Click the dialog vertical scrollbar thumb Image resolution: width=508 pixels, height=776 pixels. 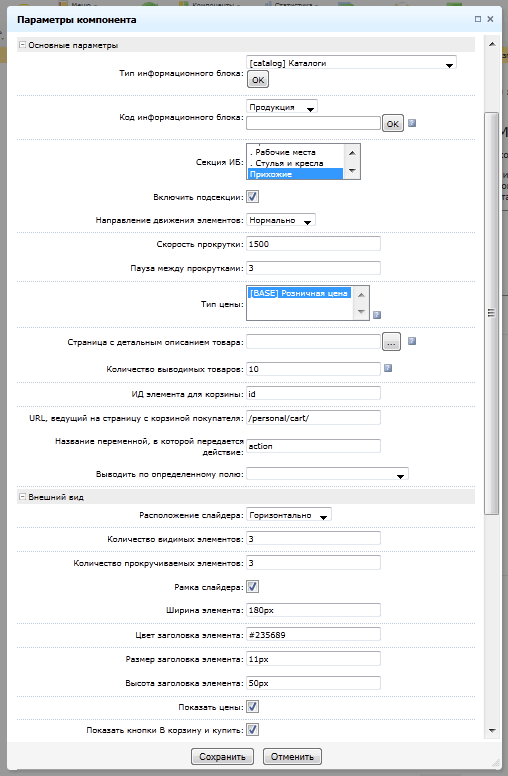[492, 313]
